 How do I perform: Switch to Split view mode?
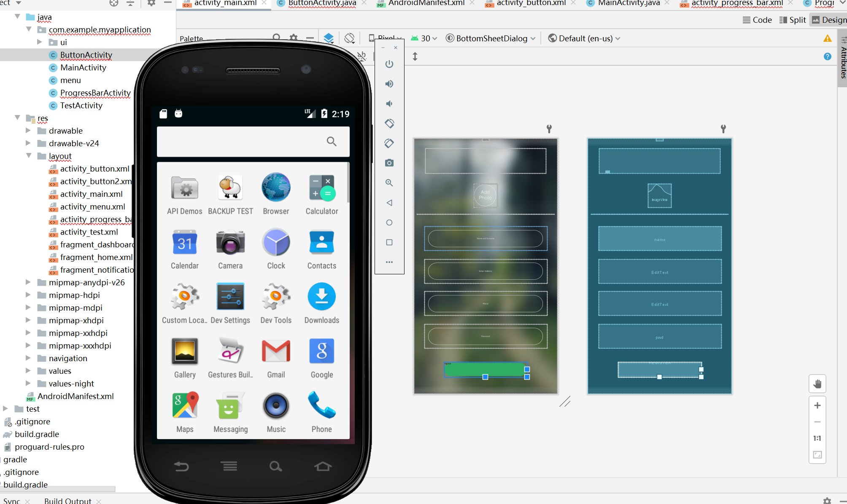pyautogui.click(x=793, y=20)
